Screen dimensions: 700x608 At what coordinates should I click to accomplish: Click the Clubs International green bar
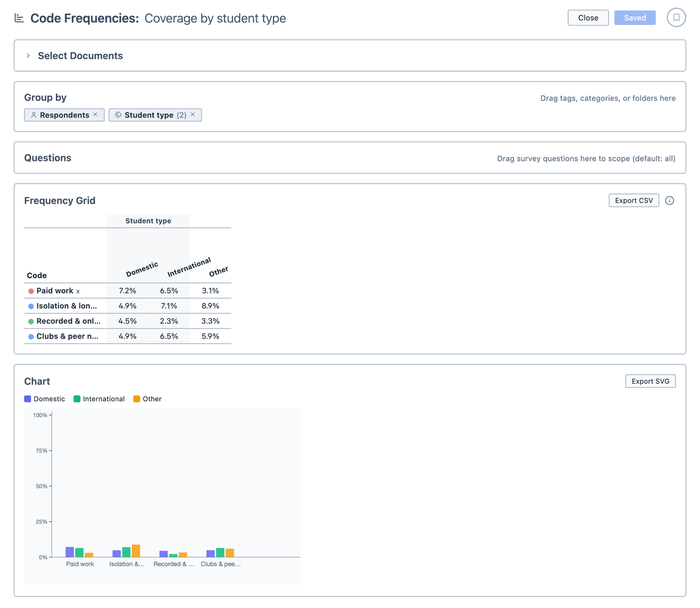tap(220, 553)
